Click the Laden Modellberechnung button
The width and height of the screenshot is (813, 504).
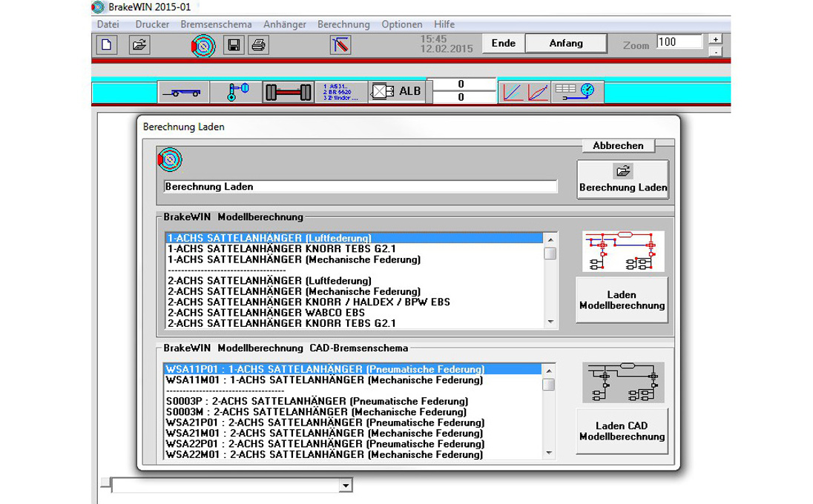tap(622, 300)
